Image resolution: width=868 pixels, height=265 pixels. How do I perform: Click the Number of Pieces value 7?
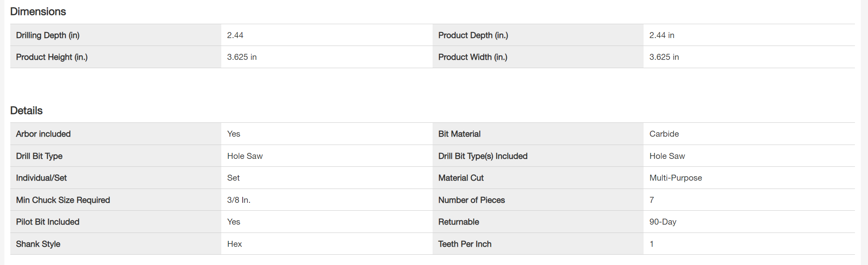(x=651, y=200)
